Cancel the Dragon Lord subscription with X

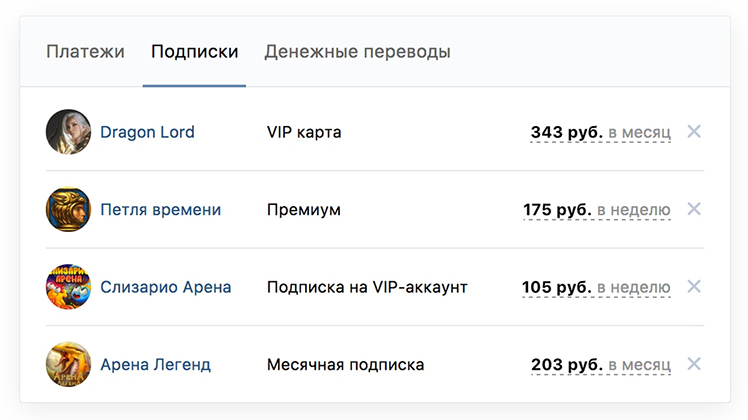pyautogui.click(x=694, y=131)
